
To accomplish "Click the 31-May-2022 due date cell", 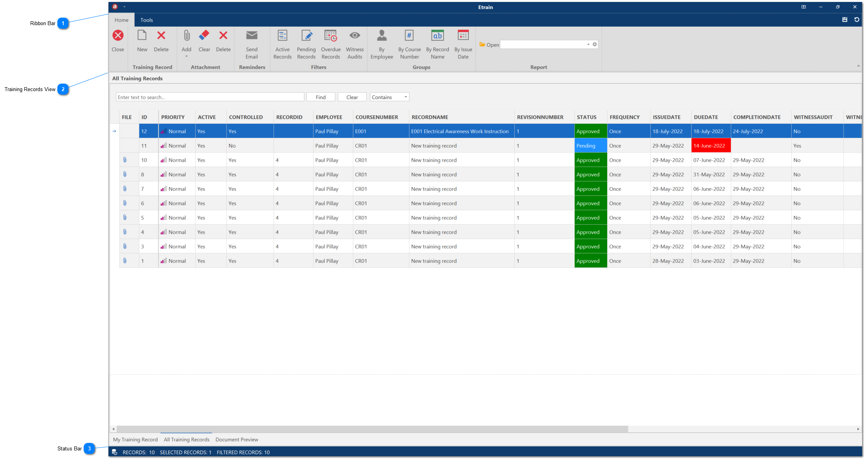I will (711, 174).
